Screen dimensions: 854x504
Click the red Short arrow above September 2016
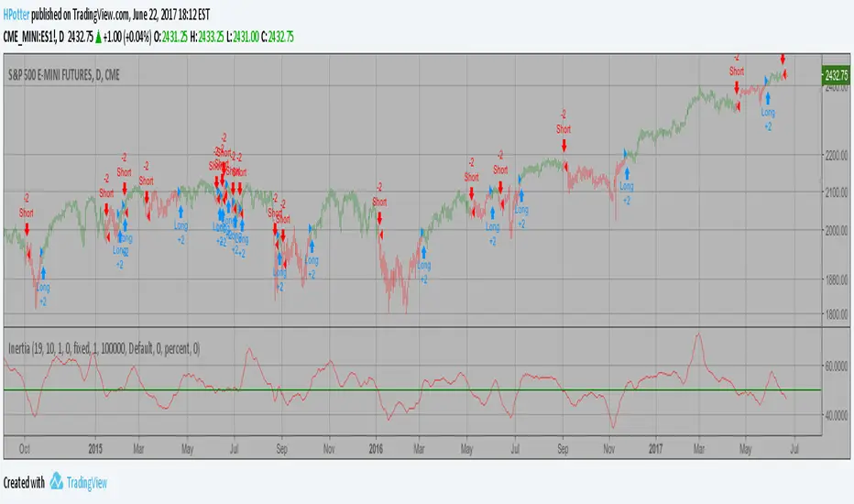pyautogui.click(x=564, y=146)
